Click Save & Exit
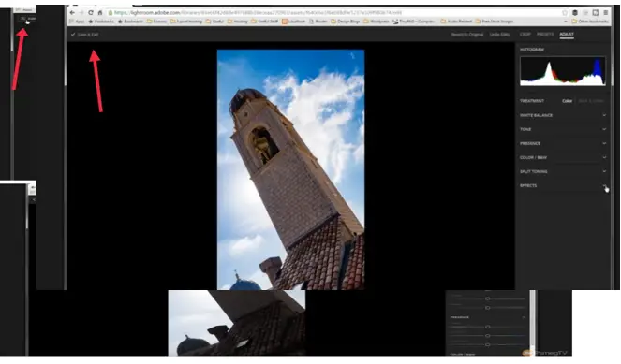Image resolution: width=621 pixels, height=364 pixels. [x=84, y=35]
